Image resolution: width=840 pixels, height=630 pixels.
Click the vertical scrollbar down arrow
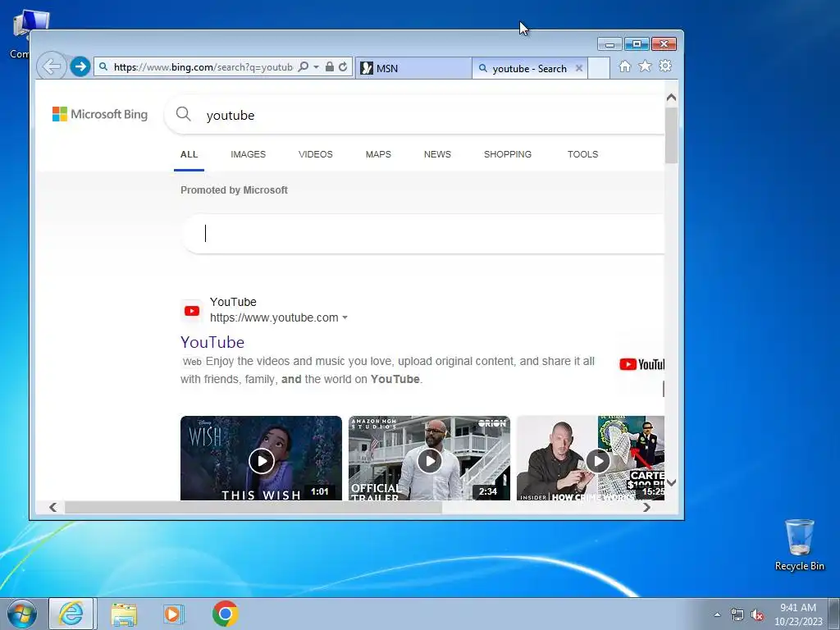tap(671, 482)
